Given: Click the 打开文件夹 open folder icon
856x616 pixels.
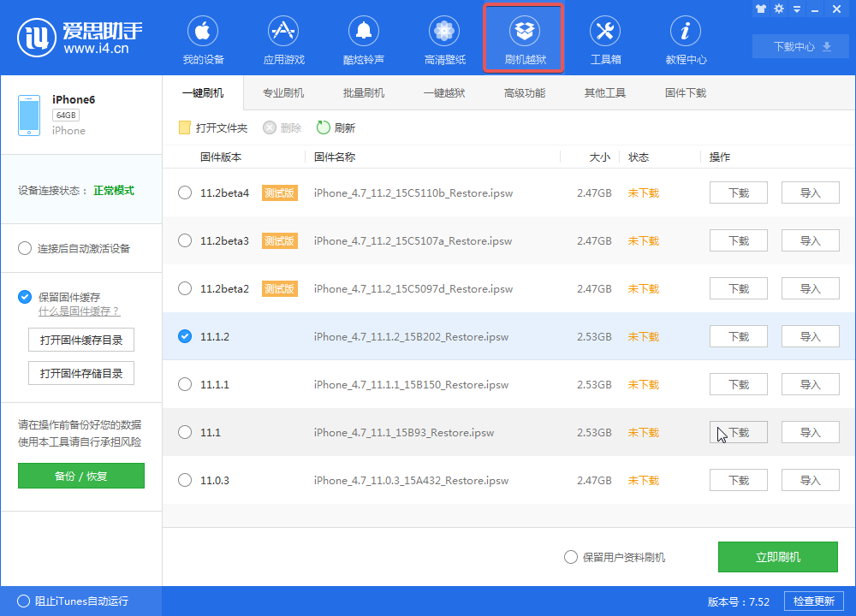Looking at the screenshot, I should (184, 127).
